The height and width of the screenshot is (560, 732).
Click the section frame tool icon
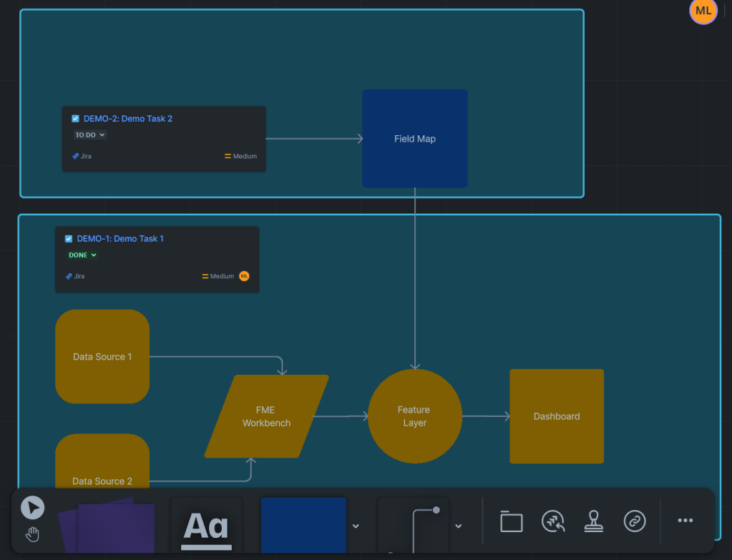pos(511,521)
